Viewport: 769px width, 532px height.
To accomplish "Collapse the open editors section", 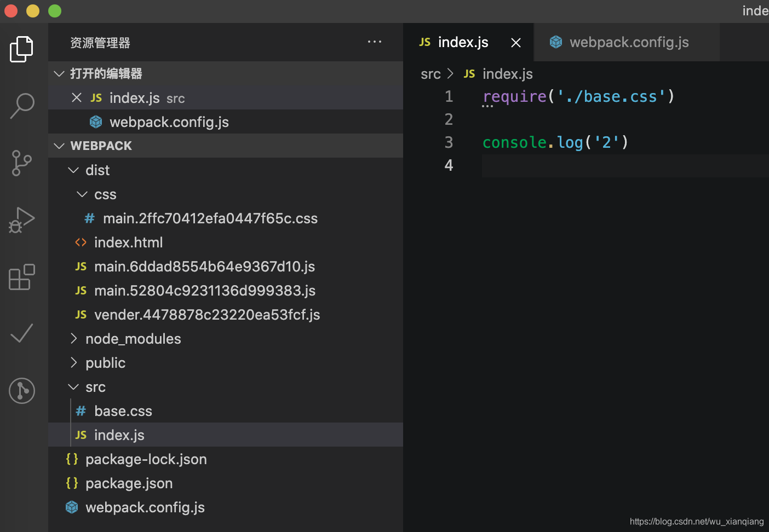I will (59, 74).
